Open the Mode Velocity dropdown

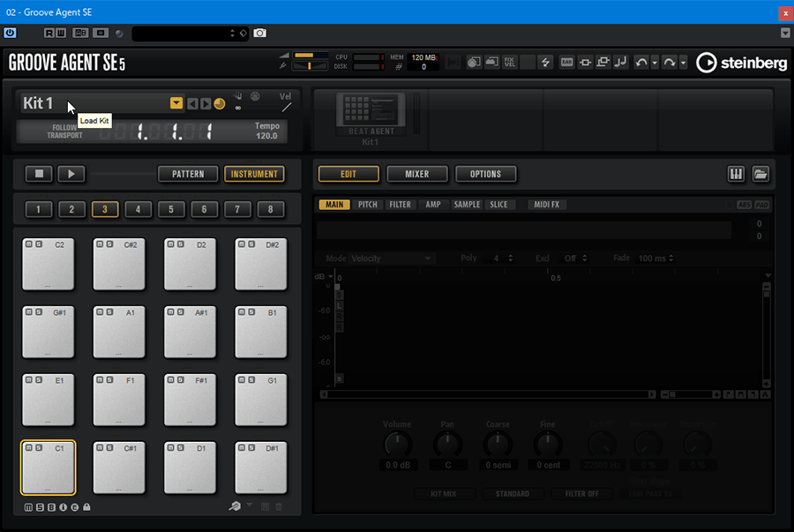click(391, 259)
